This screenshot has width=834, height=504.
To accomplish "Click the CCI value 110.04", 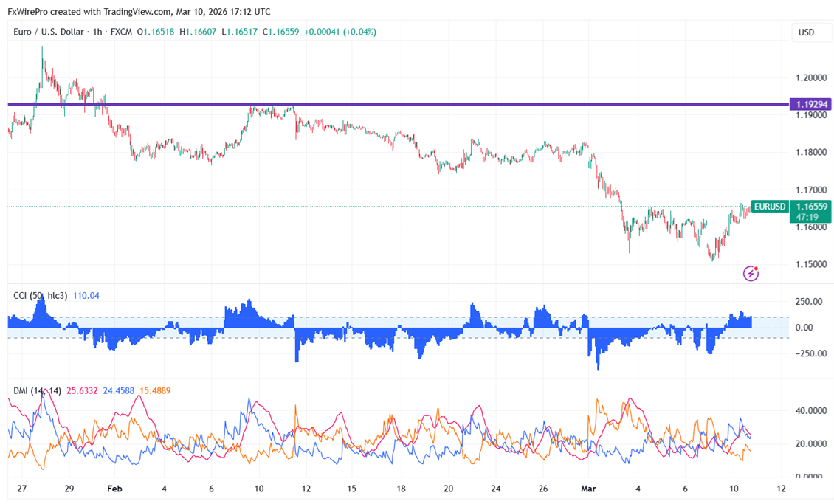I will (86, 296).
